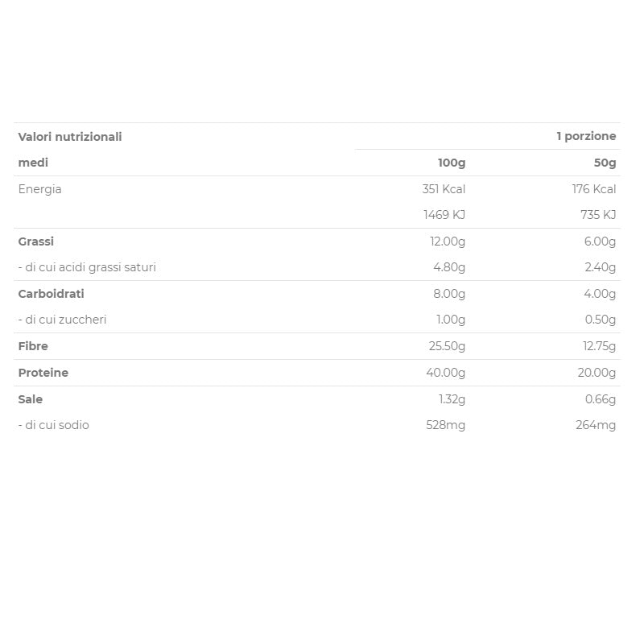The width and height of the screenshot is (644, 644).
Task: Select the 735 KJ energy value
Action: tap(598, 215)
